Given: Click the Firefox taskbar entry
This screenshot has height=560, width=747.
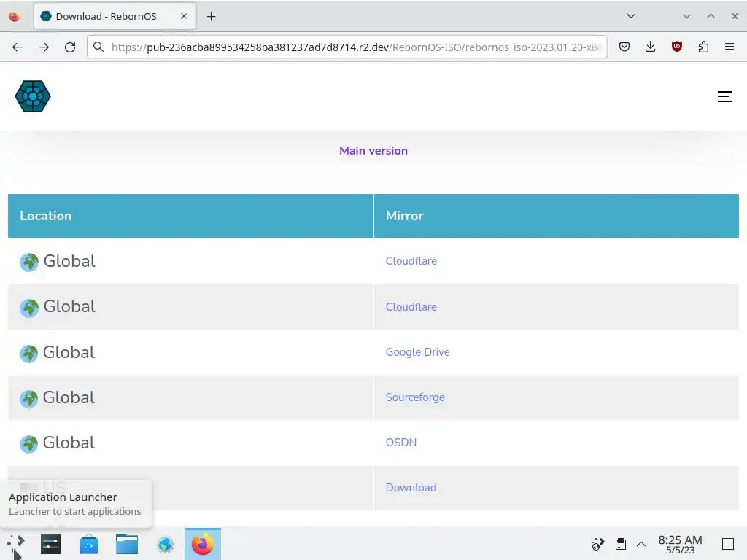Looking at the screenshot, I should coord(203,544).
